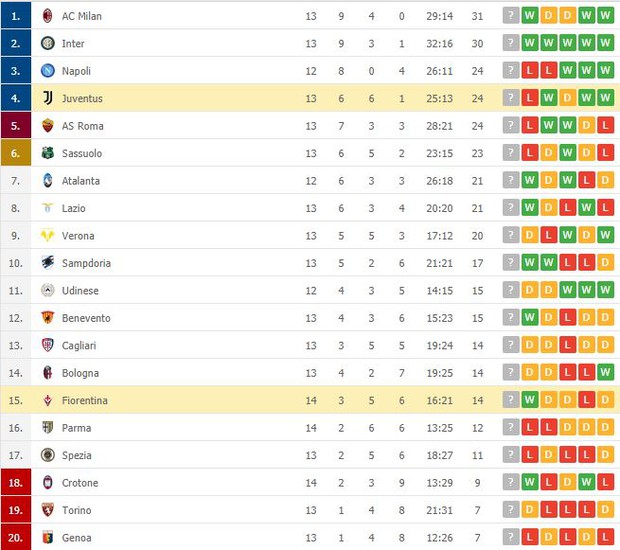Click the gray question mark for AC Milan
Viewport: 620px width, 550px height.
[512, 16]
